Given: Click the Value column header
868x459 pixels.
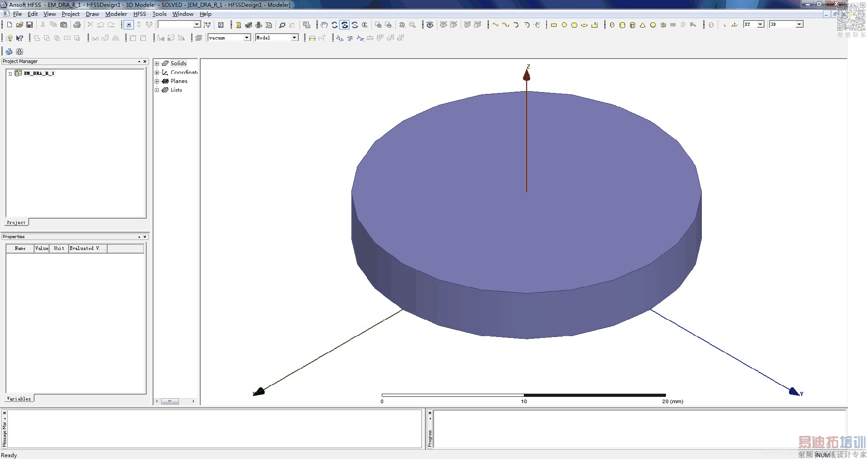Looking at the screenshot, I should click(42, 249).
